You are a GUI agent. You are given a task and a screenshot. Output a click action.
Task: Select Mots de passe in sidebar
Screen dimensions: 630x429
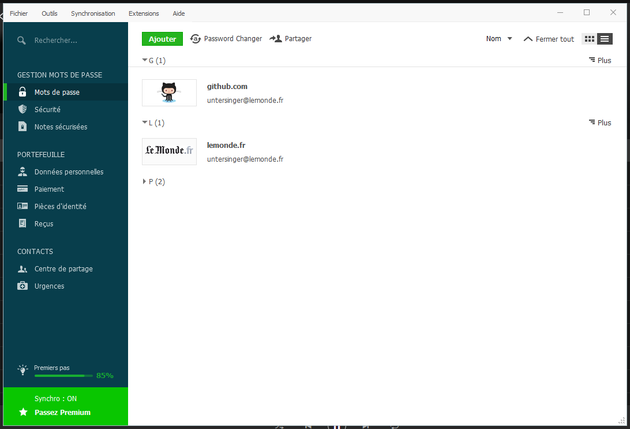(66, 92)
